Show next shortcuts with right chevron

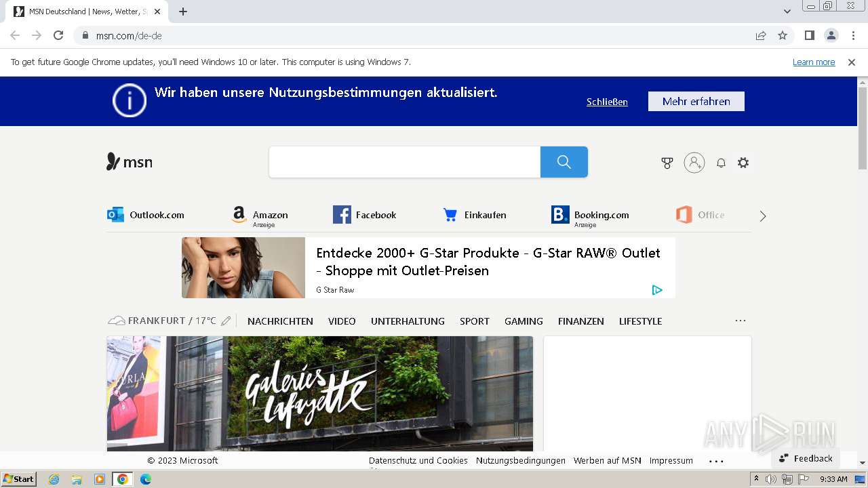(x=763, y=216)
